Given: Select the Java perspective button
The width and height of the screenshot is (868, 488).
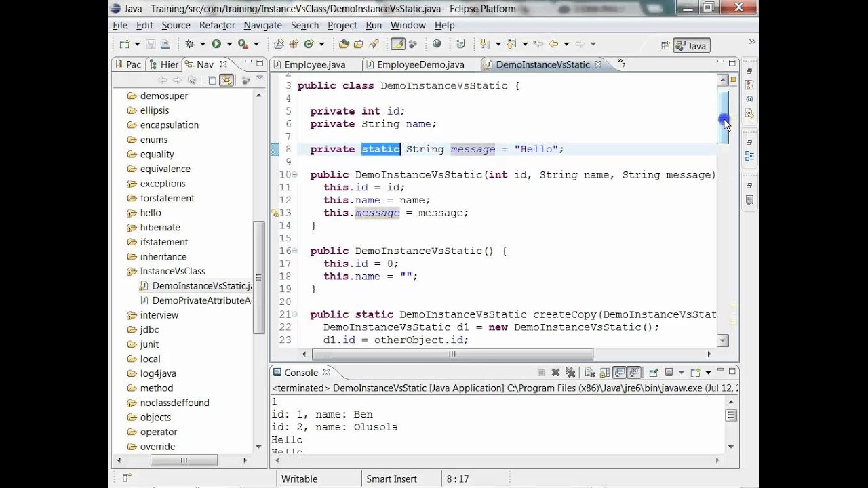Looking at the screenshot, I should pyautogui.click(x=691, y=45).
